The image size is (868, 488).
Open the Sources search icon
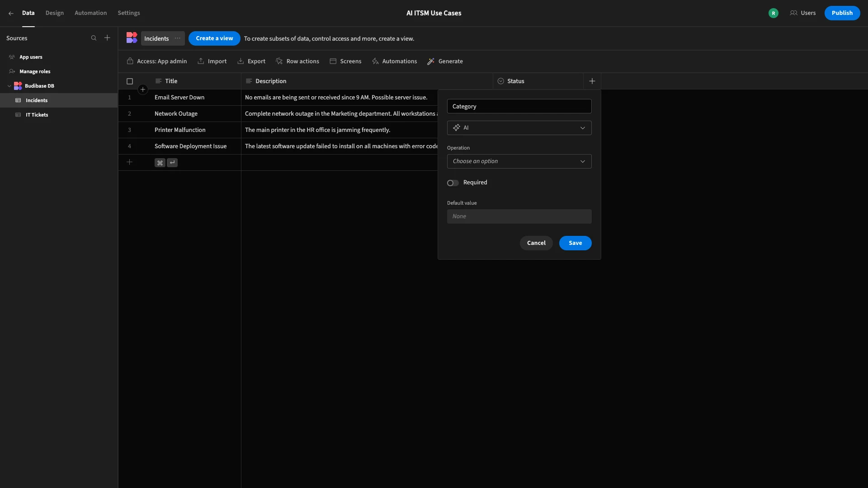94,38
